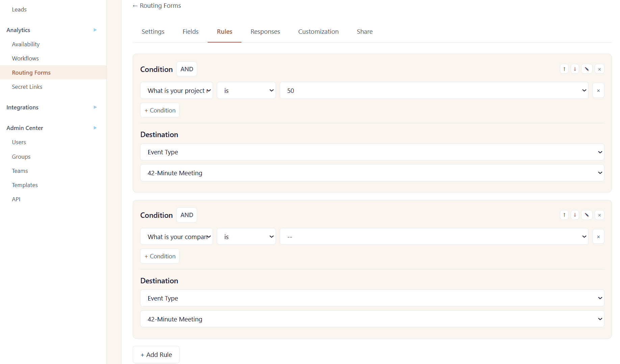Image resolution: width=620 pixels, height=364 pixels.
Task: Edit first rule with pencil icon
Action: pyautogui.click(x=587, y=69)
